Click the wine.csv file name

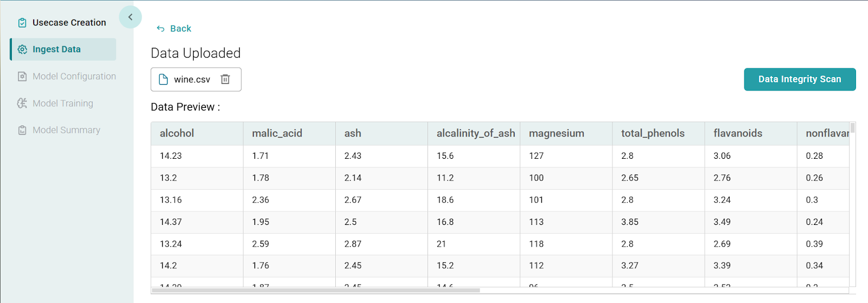point(192,80)
